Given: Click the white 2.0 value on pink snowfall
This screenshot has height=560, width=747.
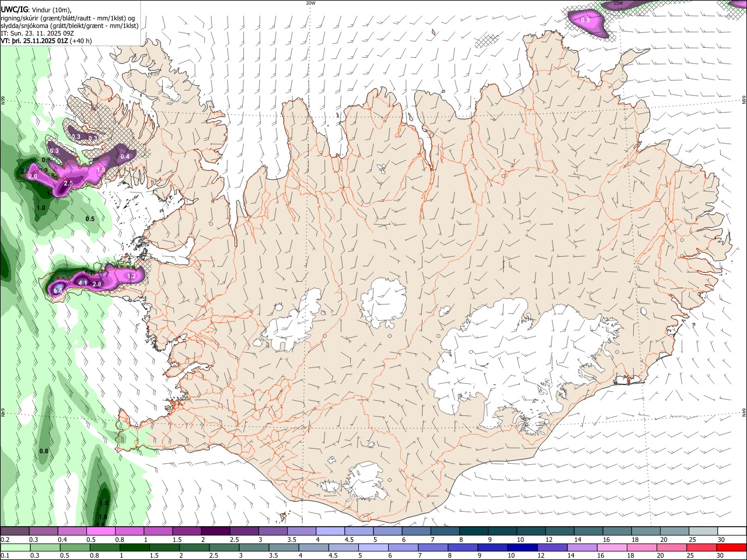Looking at the screenshot, I should tap(33, 176).
